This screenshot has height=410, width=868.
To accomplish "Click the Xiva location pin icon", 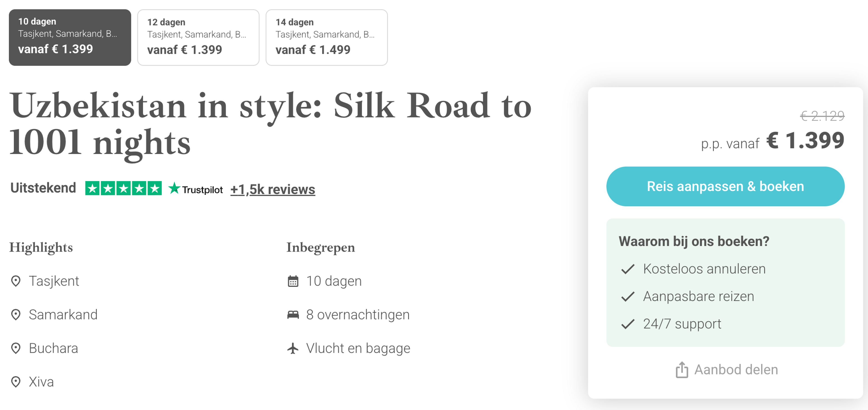I will point(16,382).
